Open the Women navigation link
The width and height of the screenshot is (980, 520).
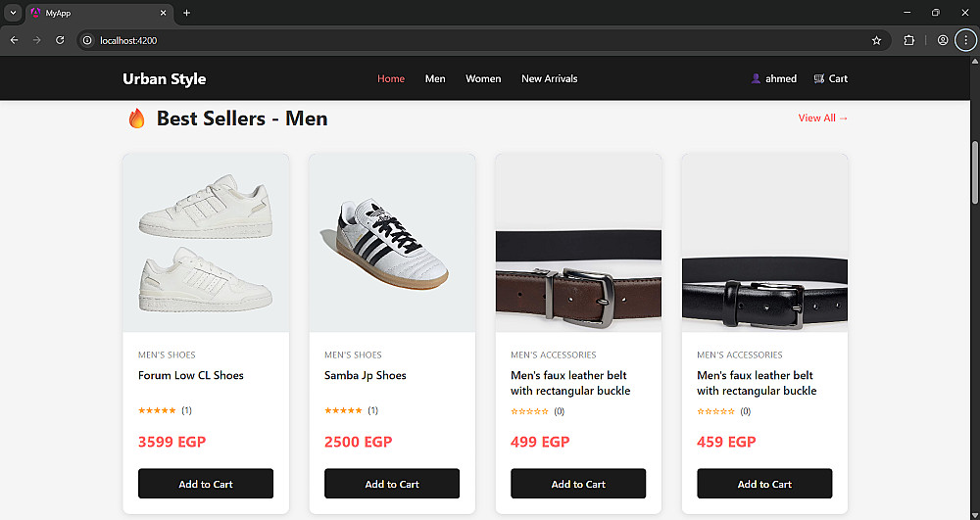click(x=483, y=79)
